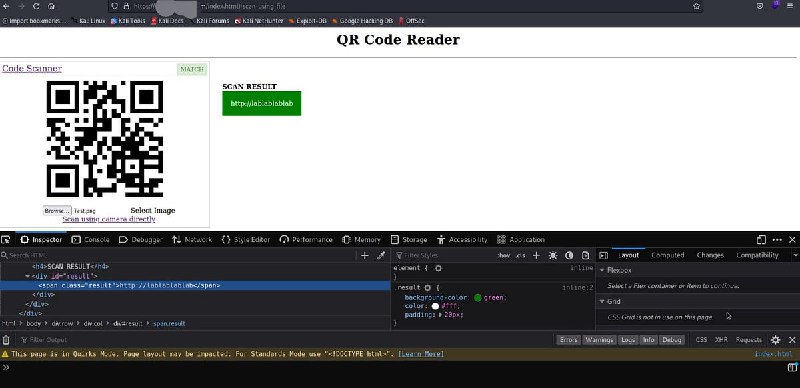This screenshot has width=800, height=388.
Task: Toggle print media simulation
Action: tap(586, 255)
